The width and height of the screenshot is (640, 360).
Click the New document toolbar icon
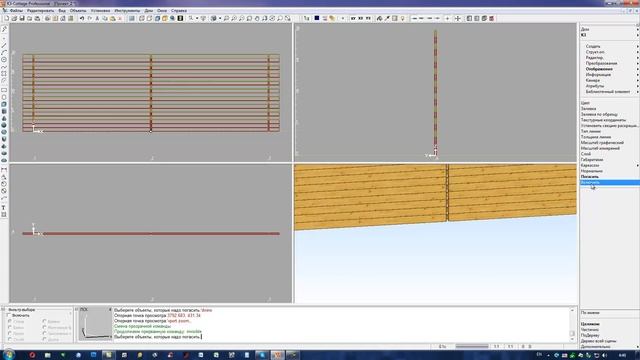7,18
